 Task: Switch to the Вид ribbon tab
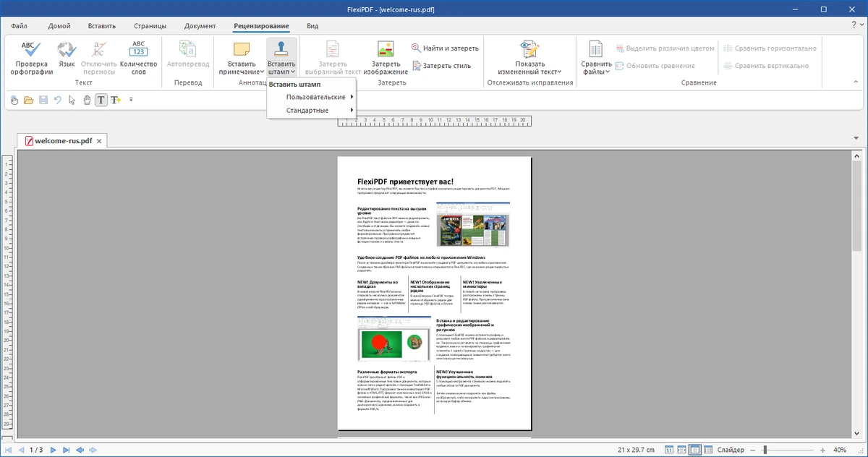312,26
